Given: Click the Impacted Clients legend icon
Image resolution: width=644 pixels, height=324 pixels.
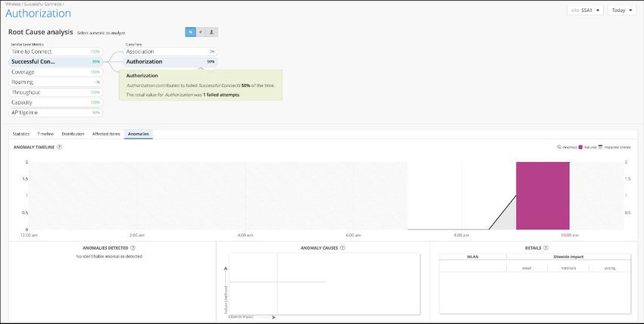Looking at the screenshot, I should 601,147.
